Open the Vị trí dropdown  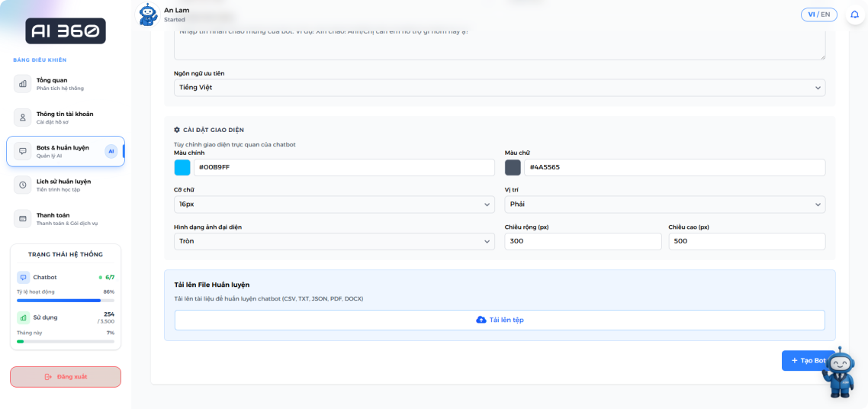(x=664, y=204)
